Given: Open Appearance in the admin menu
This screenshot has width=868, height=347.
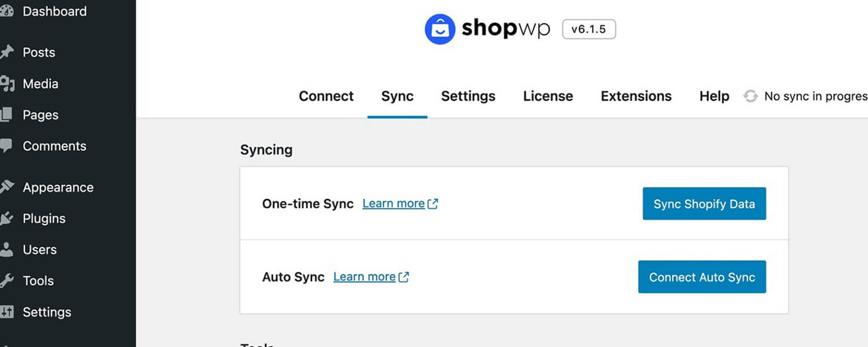Looking at the screenshot, I should [x=58, y=187].
